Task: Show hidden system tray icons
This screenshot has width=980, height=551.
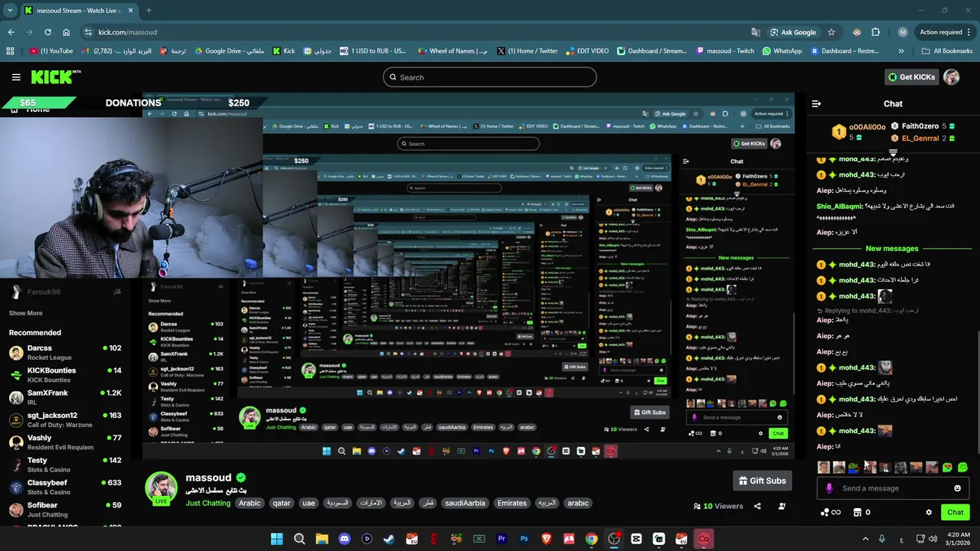Action: tap(865, 539)
